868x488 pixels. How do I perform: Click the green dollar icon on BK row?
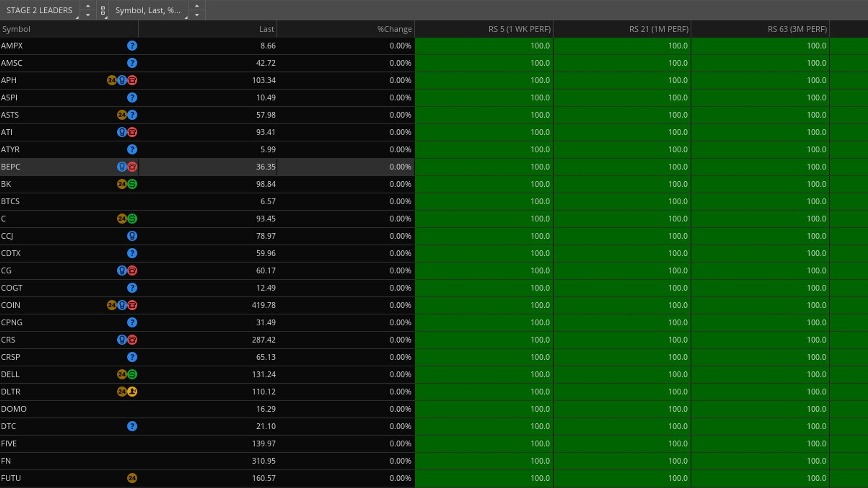point(132,184)
